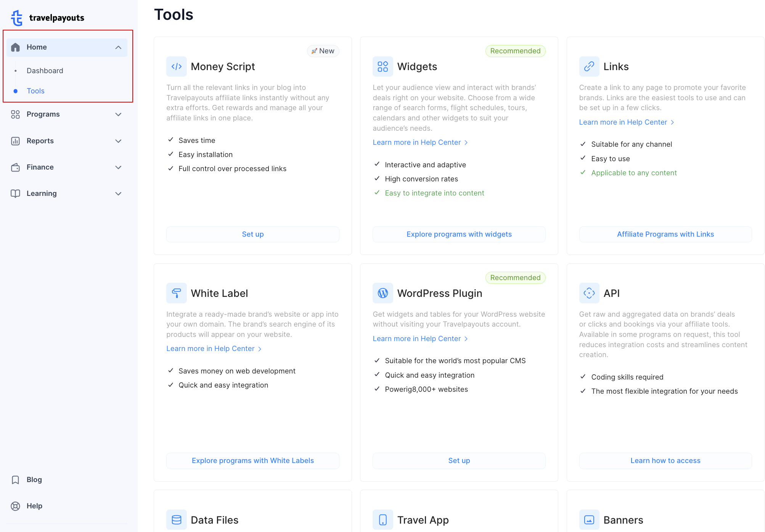The height and width of the screenshot is (532, 765).
Task: Click the Links chain icon
Action: tap(589, 67)
